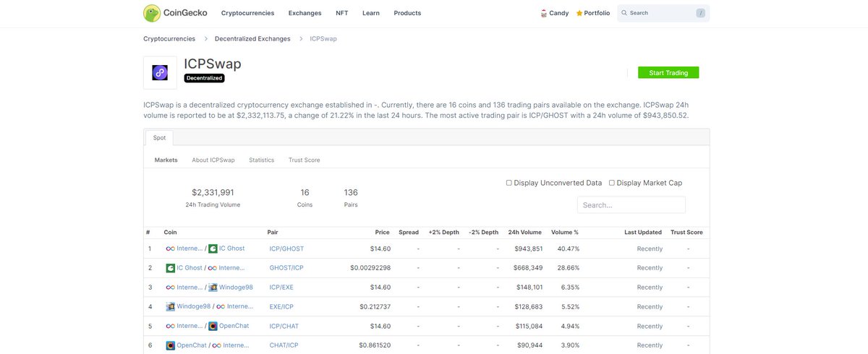Open the ICP/EXE pair link
Viewport: 868px width, 354px height.
click(x=281, y=288)
